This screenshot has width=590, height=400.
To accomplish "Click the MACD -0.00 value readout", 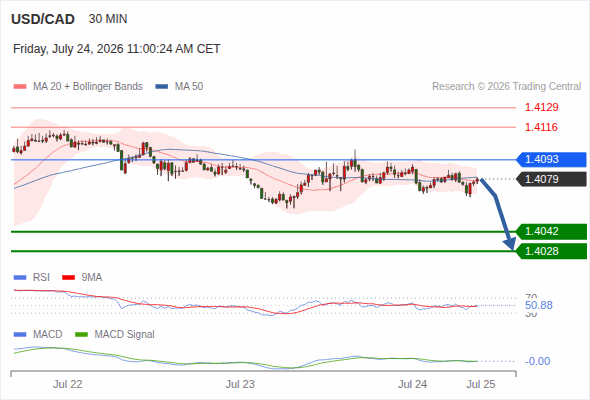I will (537, 361).
